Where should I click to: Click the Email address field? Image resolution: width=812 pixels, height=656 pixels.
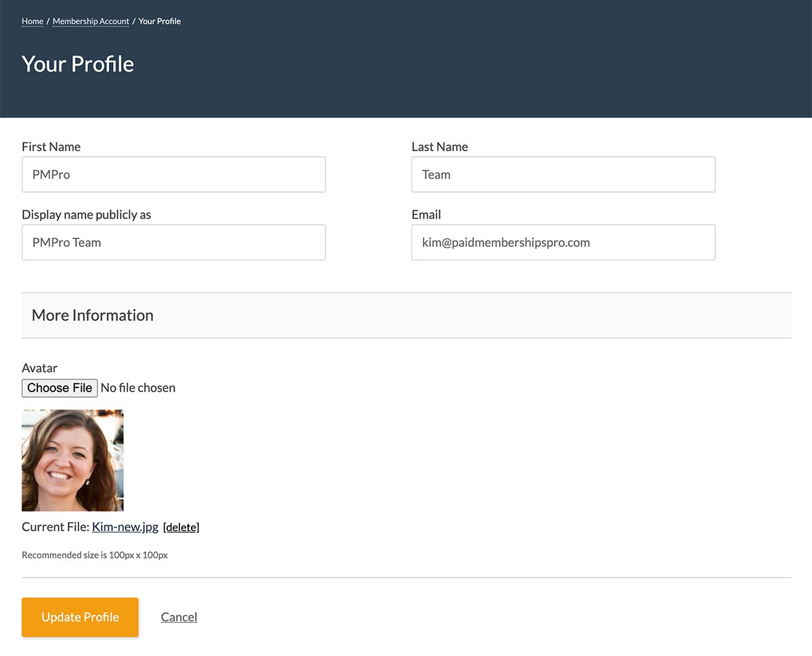click(x=563, y=241)
